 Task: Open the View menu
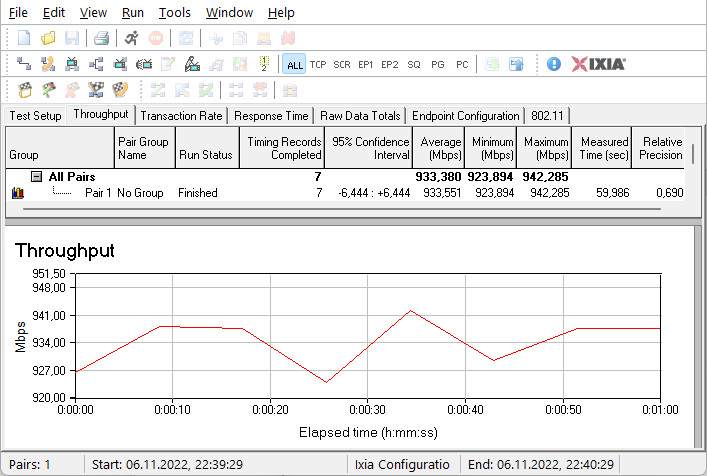coord(93,13)
